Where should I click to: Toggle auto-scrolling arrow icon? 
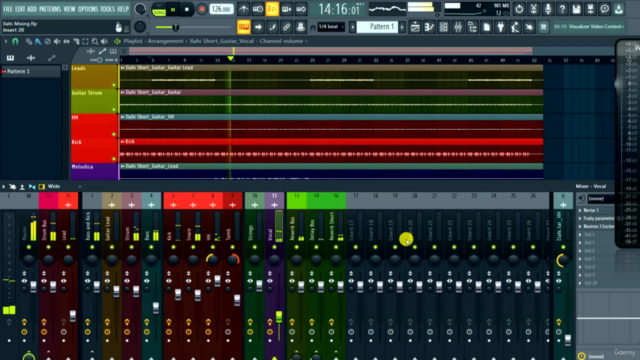(258, 27)
